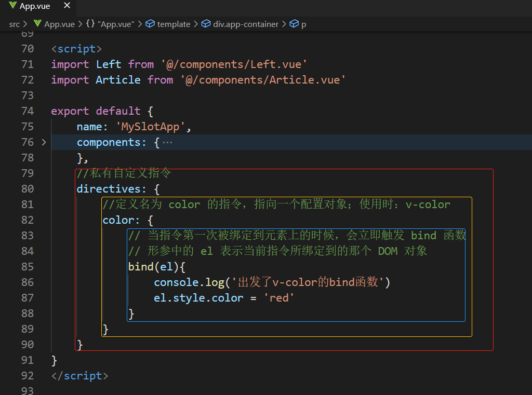Click the Vue logo icon in the App.vue tab
Image resolution: width=532 pixels, height=395 pixels.
[12, 5]
